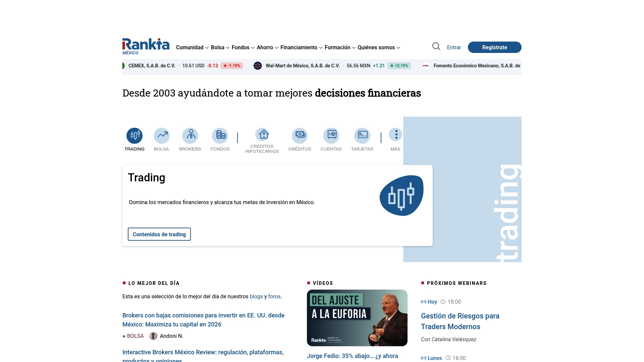Select the Cuentas account icon
644x362 pixels.
(x=331, y=134)
